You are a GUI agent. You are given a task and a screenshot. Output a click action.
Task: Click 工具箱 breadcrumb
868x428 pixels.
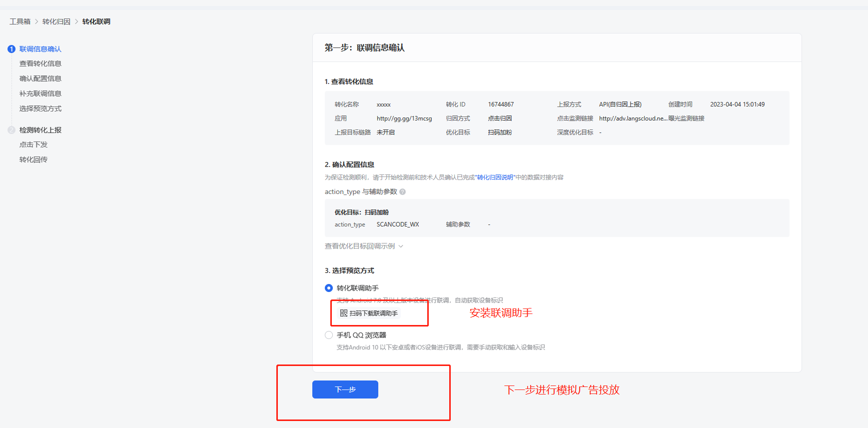point(20,21)
